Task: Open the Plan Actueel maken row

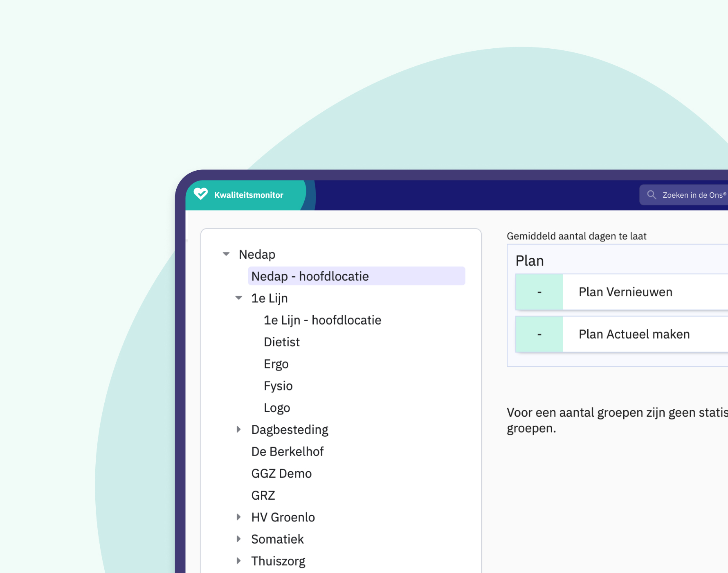Action: (634, 334)
